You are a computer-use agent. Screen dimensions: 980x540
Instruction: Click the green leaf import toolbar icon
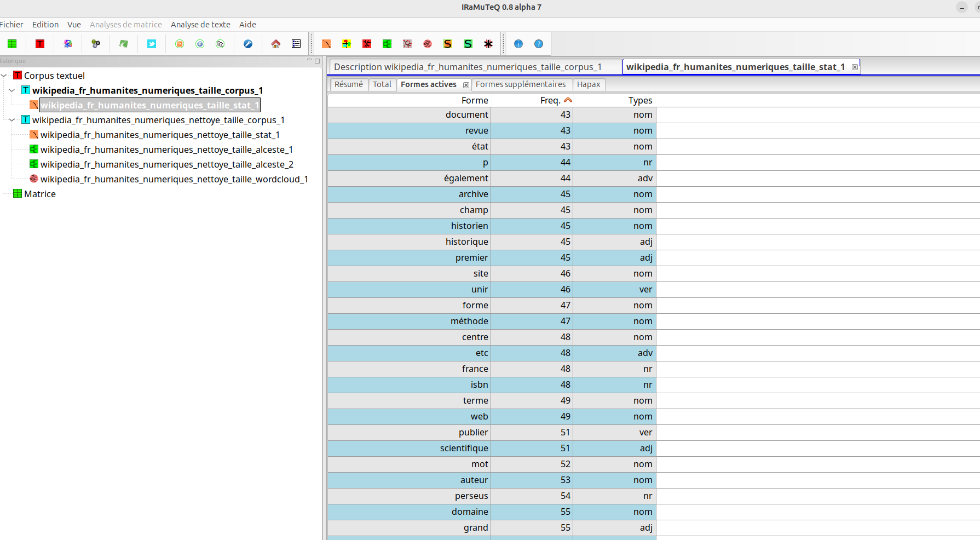(x=124, y=44)
